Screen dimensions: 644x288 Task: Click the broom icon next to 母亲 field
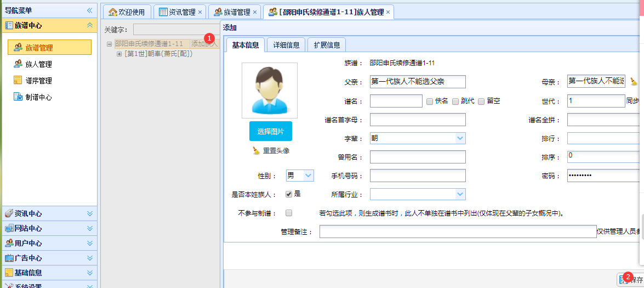click(x=634, y=81)
